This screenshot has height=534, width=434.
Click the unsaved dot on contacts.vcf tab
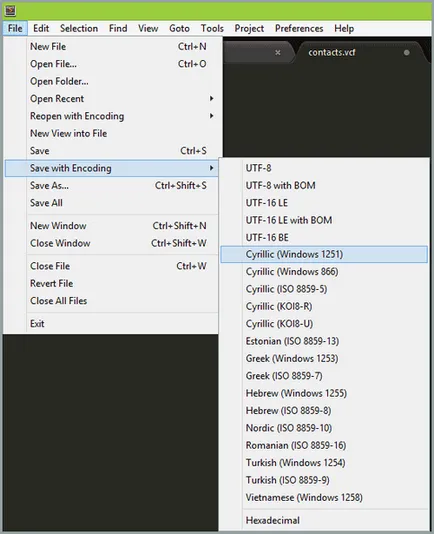click(406, 53)
